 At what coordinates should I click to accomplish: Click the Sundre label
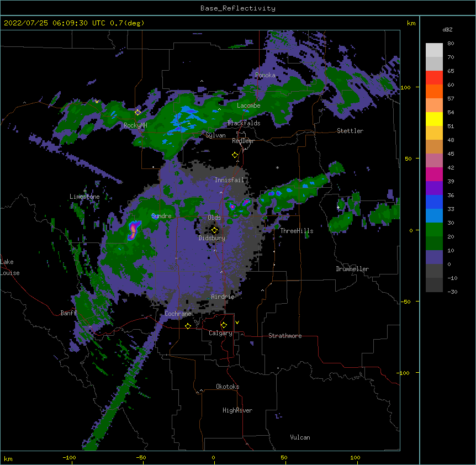click(161, 216)
